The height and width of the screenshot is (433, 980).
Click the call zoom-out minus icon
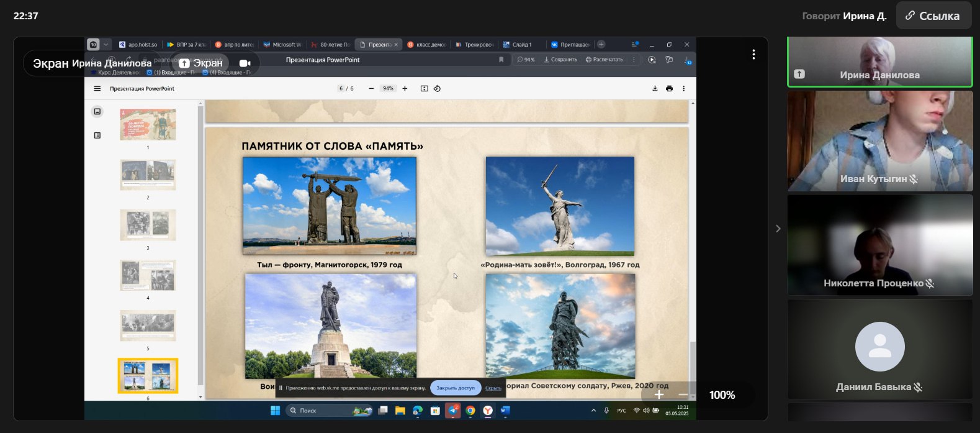click(683, 394)
